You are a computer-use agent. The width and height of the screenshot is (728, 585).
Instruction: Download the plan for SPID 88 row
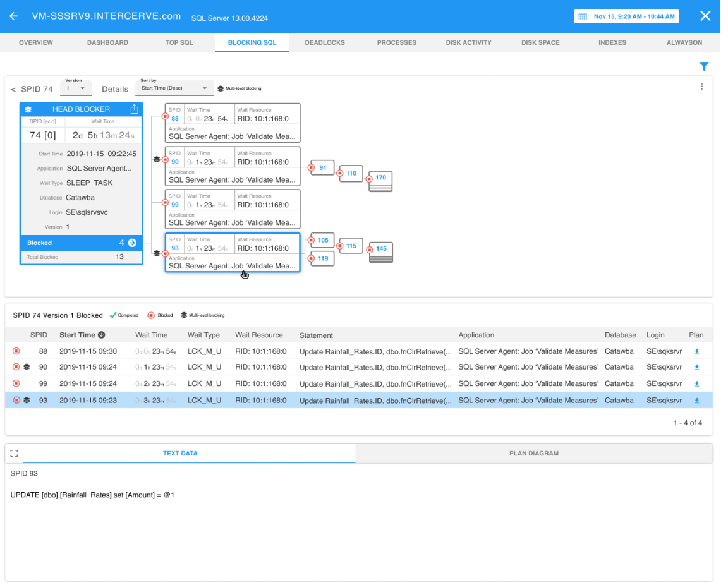(696, 351)
